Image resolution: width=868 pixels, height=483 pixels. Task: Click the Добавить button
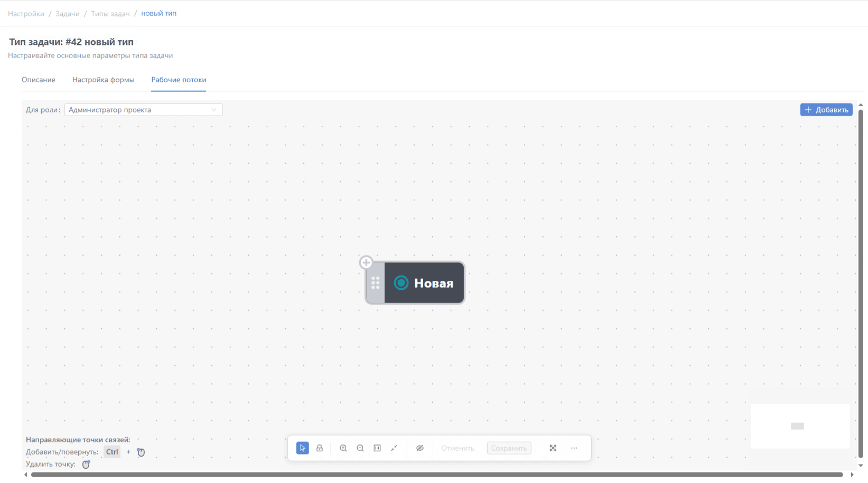tap(826, 110)
